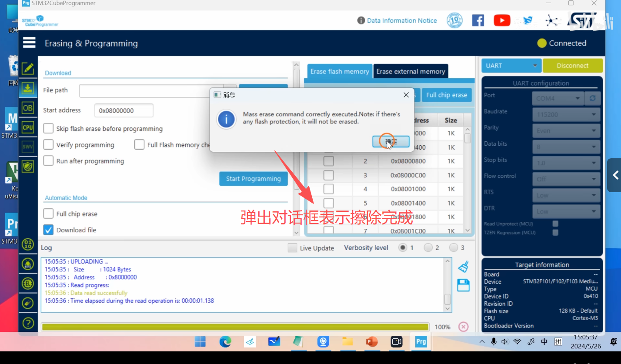This screenshot has width=621, height=364.
Task: Open the DTR Low dropdown
Action: (566, 211)
